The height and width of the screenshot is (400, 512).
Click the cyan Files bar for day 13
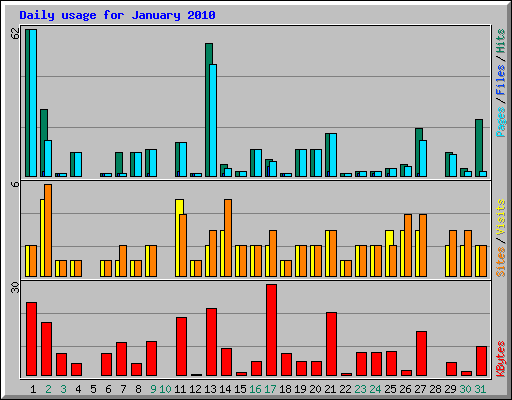tap(213, 120)
